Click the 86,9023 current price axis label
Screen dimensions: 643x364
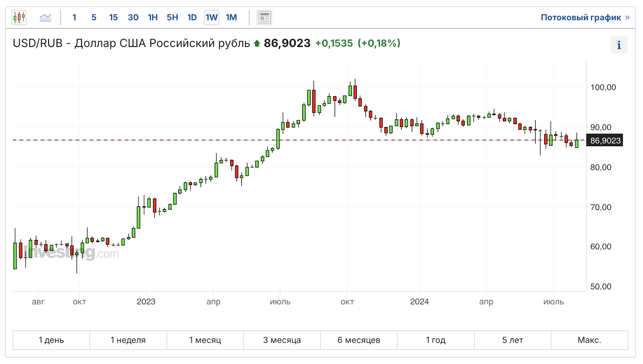(605, 141)
